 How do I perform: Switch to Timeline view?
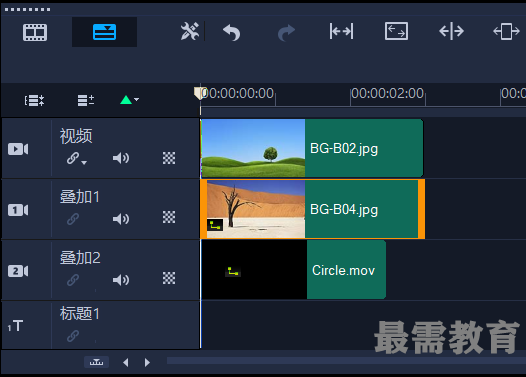[x=104, y=32]
